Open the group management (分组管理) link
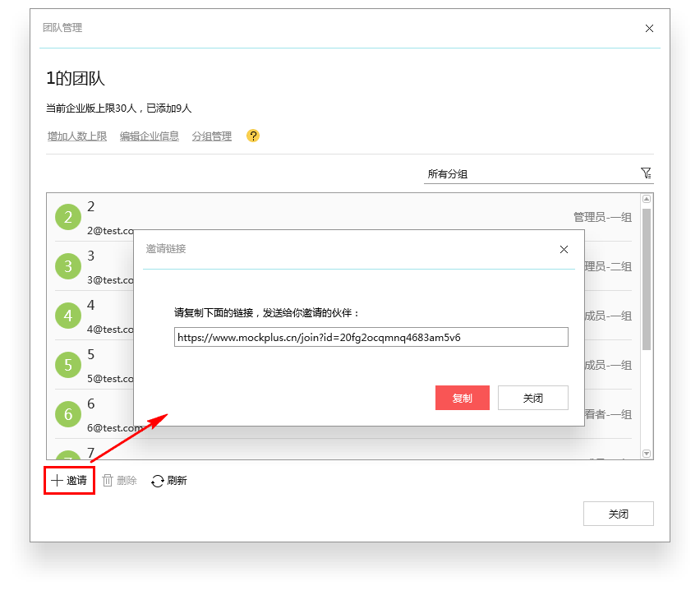 pyautogui.click(x=212, y=136)
